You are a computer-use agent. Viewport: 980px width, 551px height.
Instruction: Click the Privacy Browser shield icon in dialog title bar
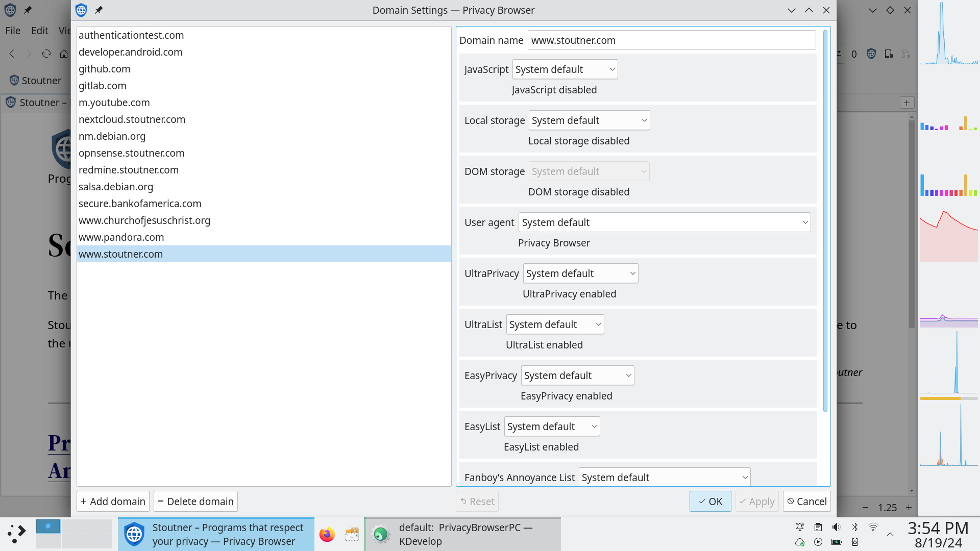[81, 10]
